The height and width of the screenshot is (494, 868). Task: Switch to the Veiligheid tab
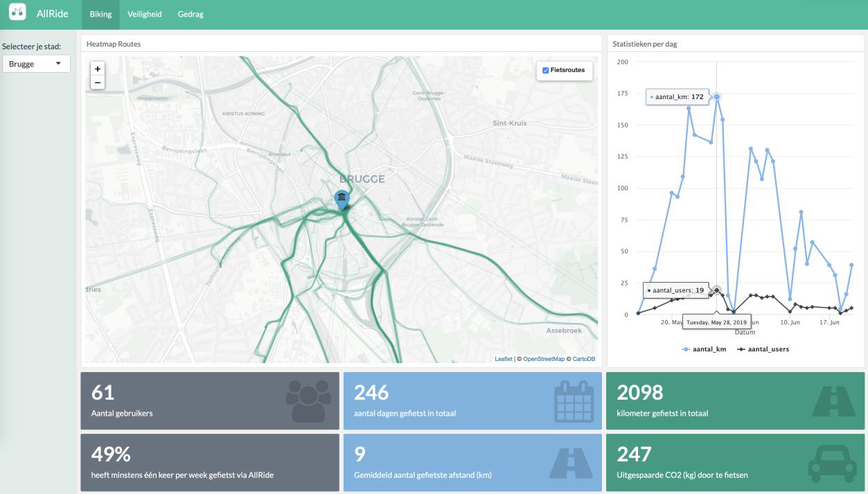click(144, 14)
